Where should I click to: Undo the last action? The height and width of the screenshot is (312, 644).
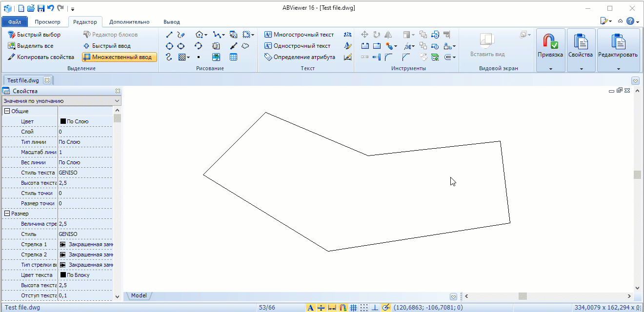coord(51,8)
